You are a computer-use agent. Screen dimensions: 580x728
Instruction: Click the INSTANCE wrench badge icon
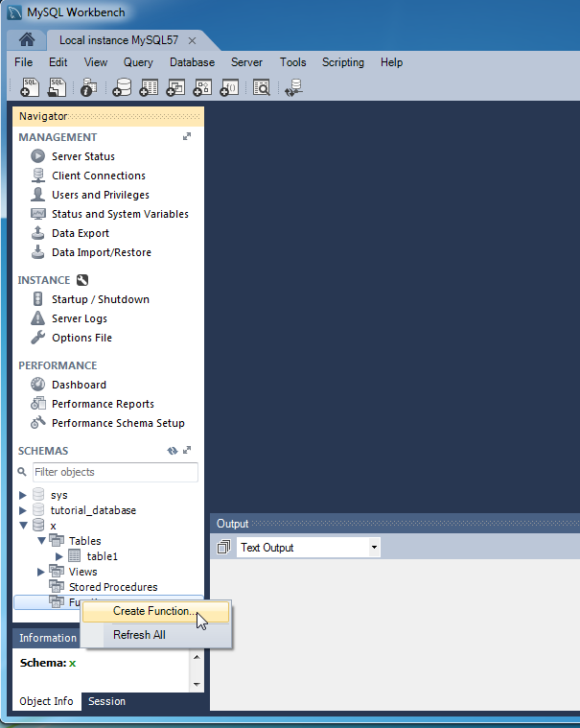82,280
